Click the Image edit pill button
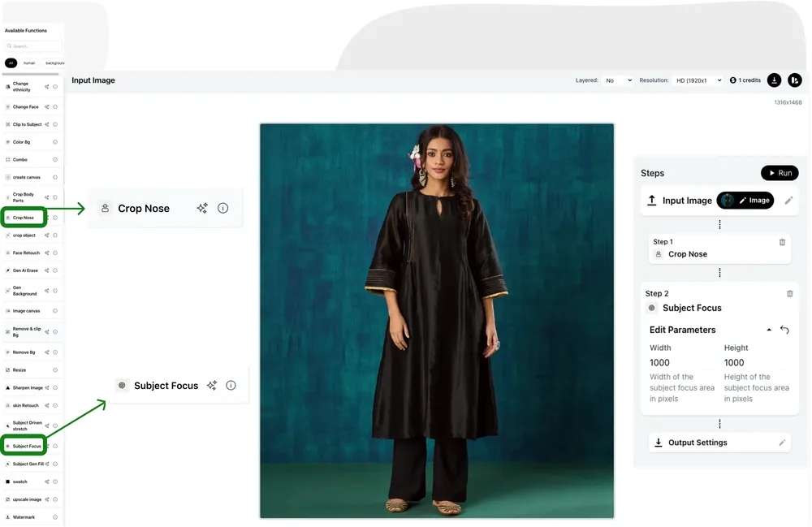Viewport: 812px width, 527px height. point(745,201)
